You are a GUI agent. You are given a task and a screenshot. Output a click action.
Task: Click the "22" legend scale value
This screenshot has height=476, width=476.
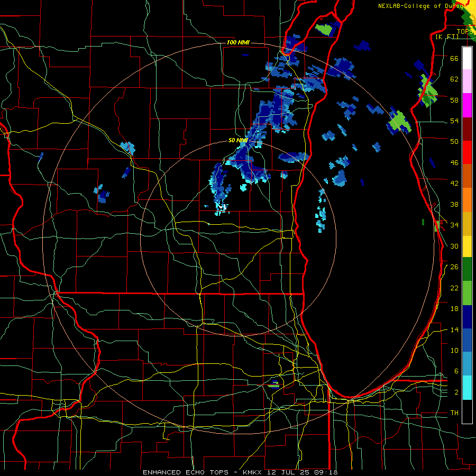click(x=454, y=288)
